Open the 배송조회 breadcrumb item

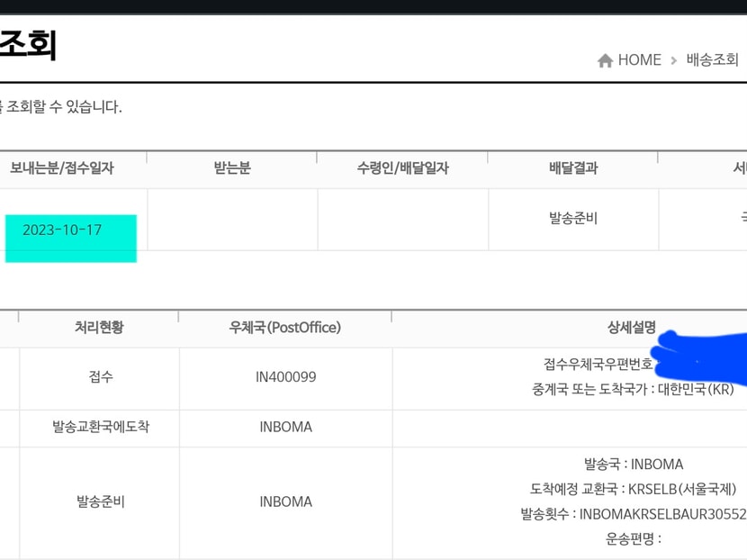tap(712, 60)
